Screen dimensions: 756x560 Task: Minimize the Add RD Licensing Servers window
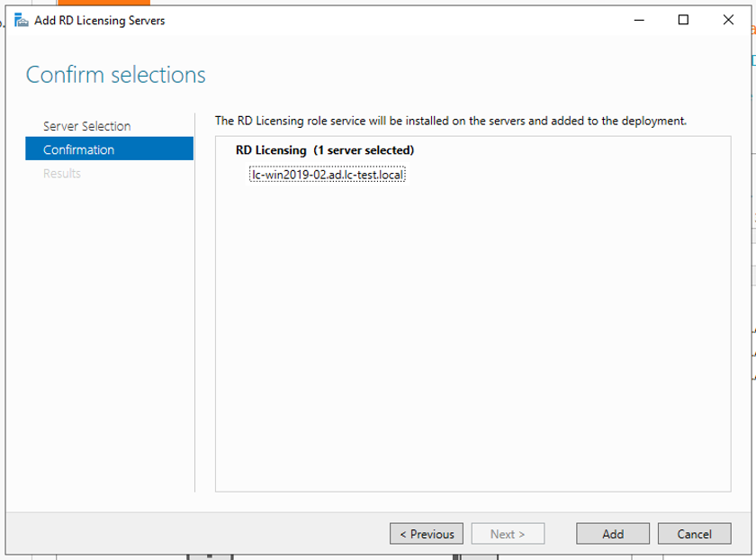[x=640, y=20]
